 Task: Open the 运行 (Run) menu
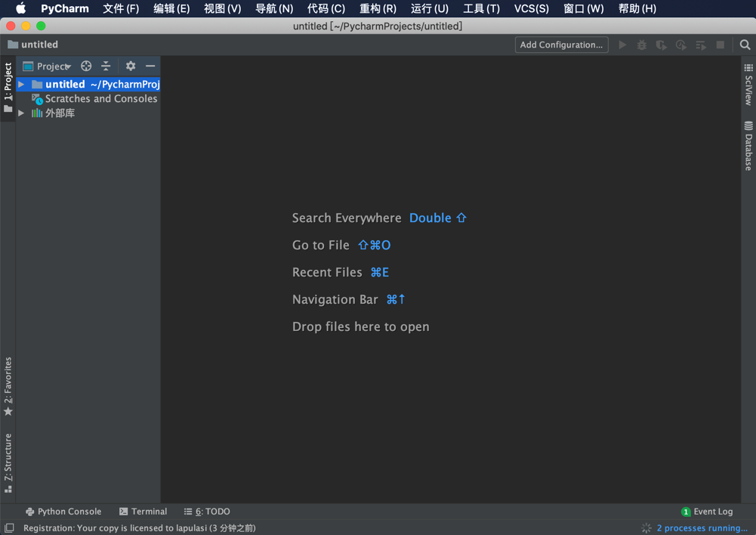(x=429, y=8)
